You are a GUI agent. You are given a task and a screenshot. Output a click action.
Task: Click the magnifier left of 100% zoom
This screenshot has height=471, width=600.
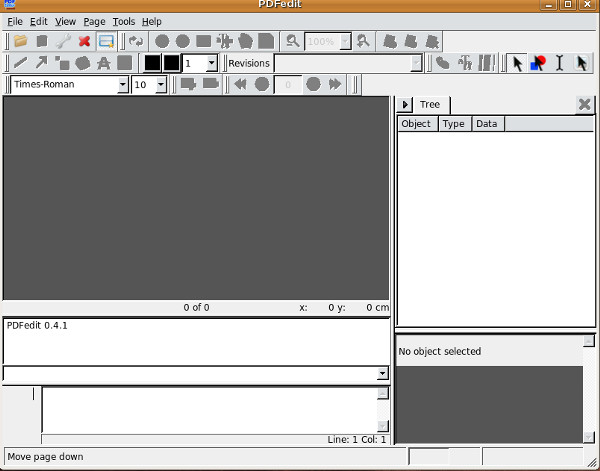coord(293,41)
